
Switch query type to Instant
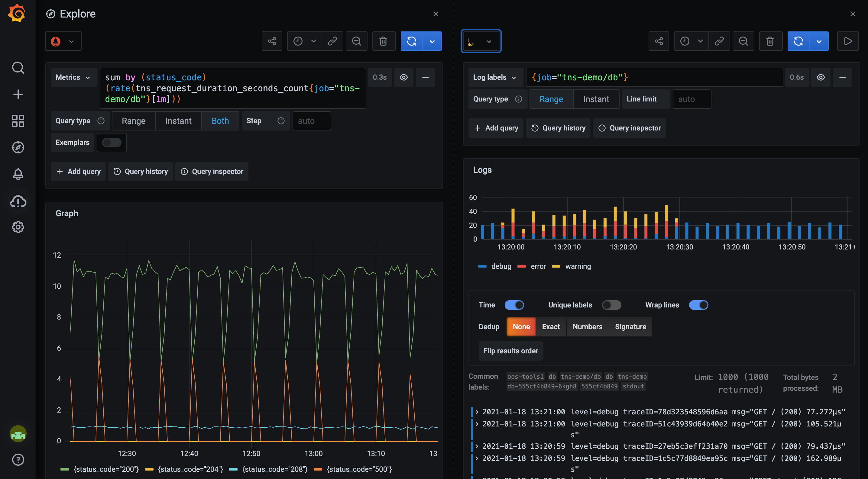(x=178, y=121)
